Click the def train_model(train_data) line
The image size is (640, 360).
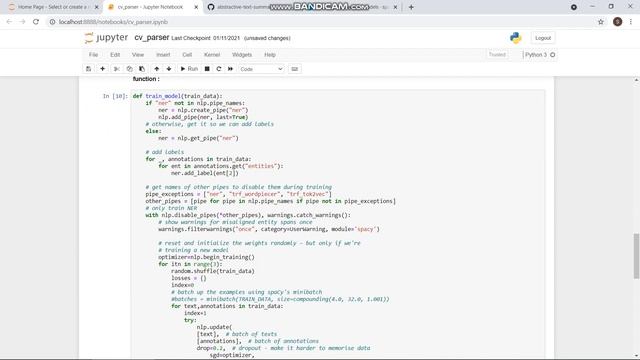click(x=178, y=96)
